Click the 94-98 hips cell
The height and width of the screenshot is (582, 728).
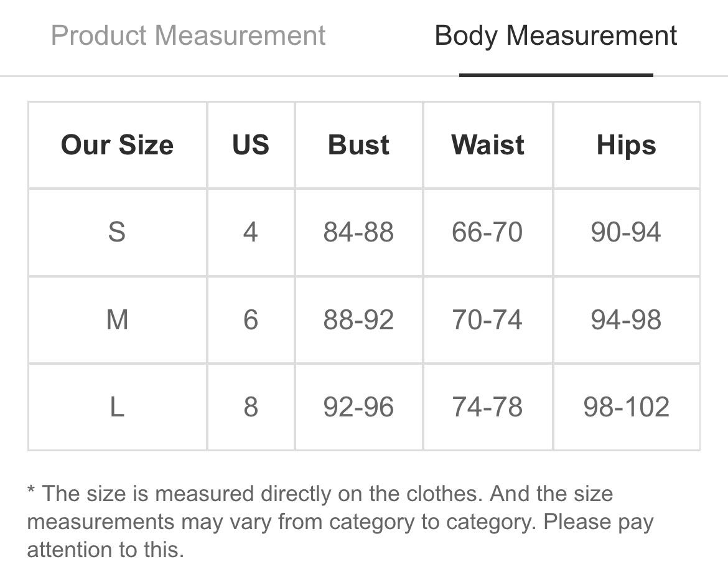click(627, 320)
